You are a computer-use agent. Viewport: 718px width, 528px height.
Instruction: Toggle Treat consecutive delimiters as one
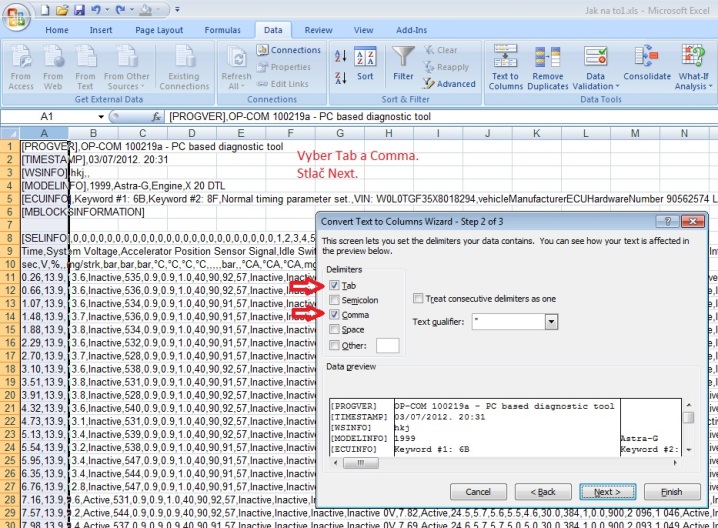click(x=418, y=299)
